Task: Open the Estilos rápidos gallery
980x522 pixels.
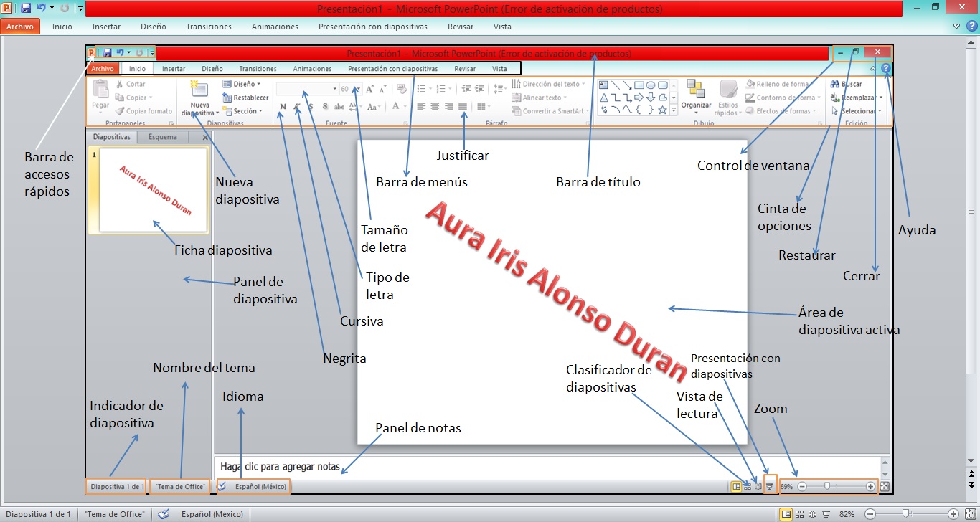Action: (728, 98)
